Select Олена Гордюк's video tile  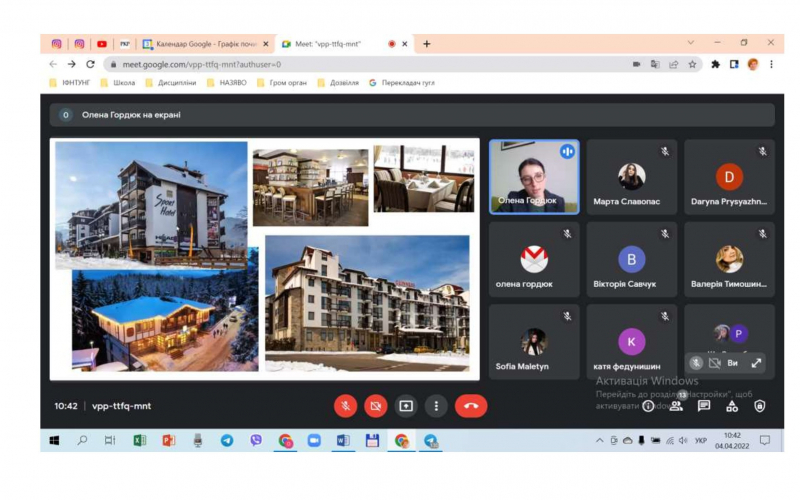[534, 177]
